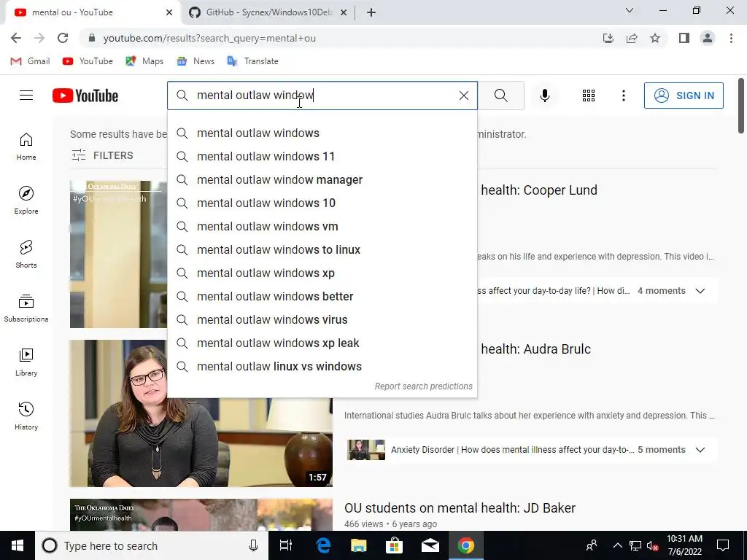This screenshot has width=747, height=560.
Task: Open the Audra Brulc video thumbnail
Action: tap(201, 413)
